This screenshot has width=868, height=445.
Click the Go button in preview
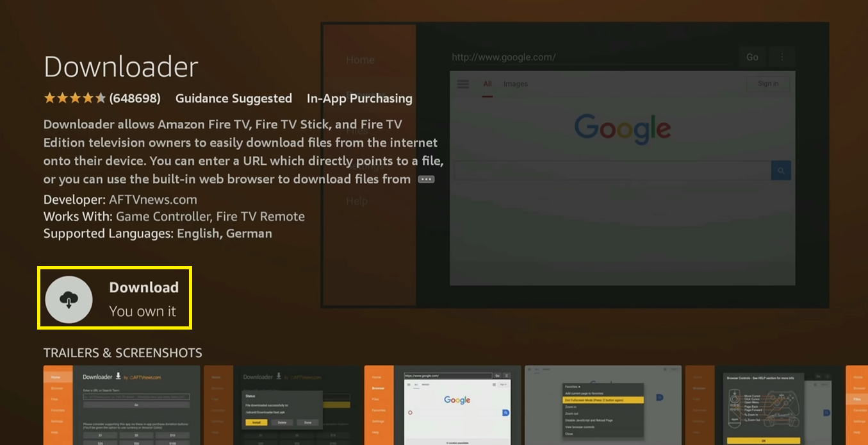[x=752, y=57]
